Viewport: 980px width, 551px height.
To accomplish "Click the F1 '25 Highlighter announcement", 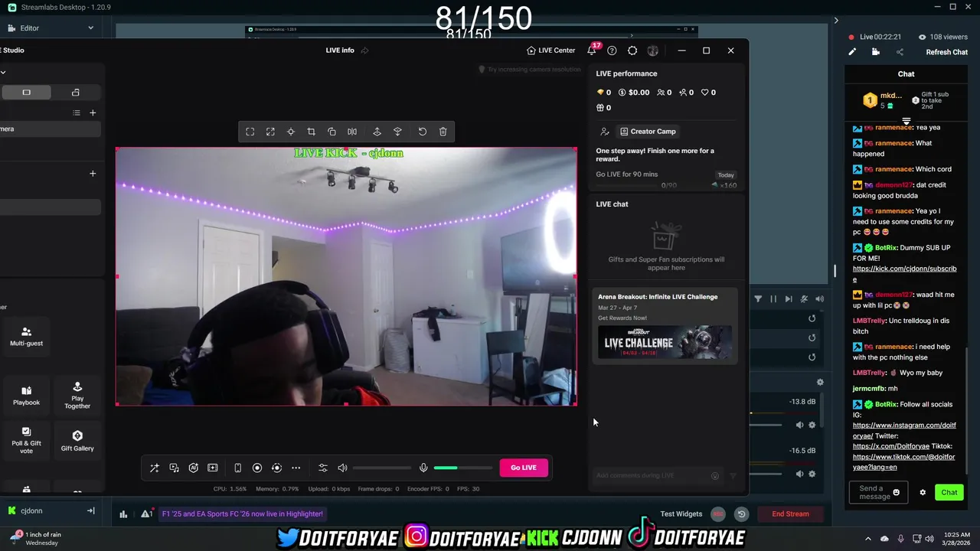I will click(242, 514).
